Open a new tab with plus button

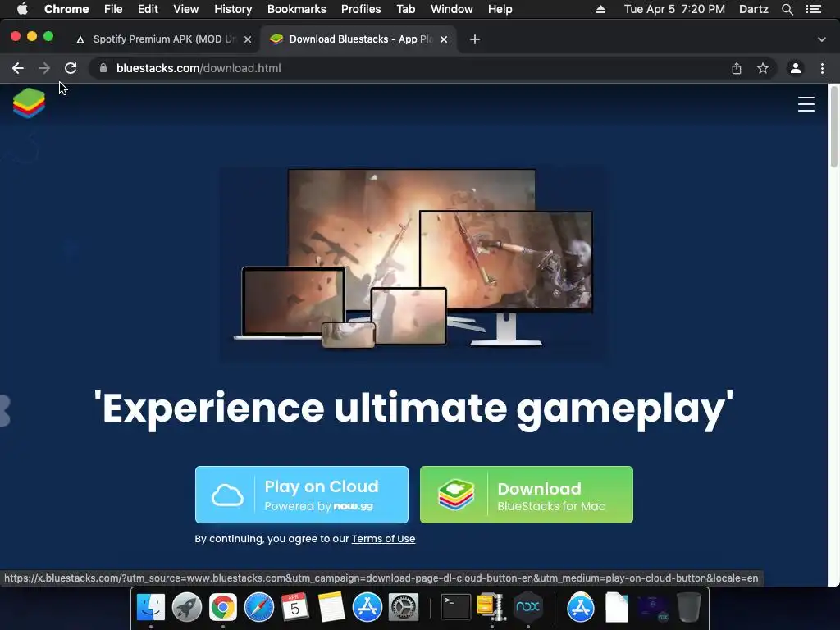[x=475, y=39]
